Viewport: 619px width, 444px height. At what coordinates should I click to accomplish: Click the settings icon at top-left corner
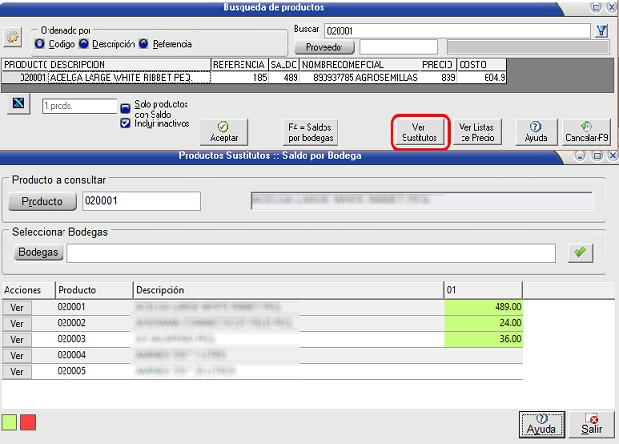click(x=13, y=37)
